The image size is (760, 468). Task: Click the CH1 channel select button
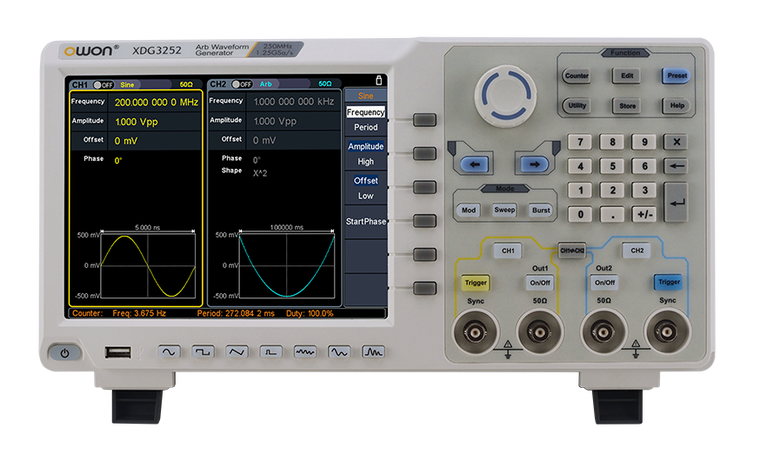point(507,250)
